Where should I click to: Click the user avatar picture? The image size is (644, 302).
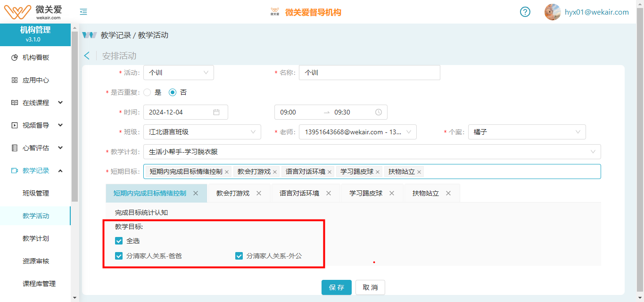tap(552, 12)
